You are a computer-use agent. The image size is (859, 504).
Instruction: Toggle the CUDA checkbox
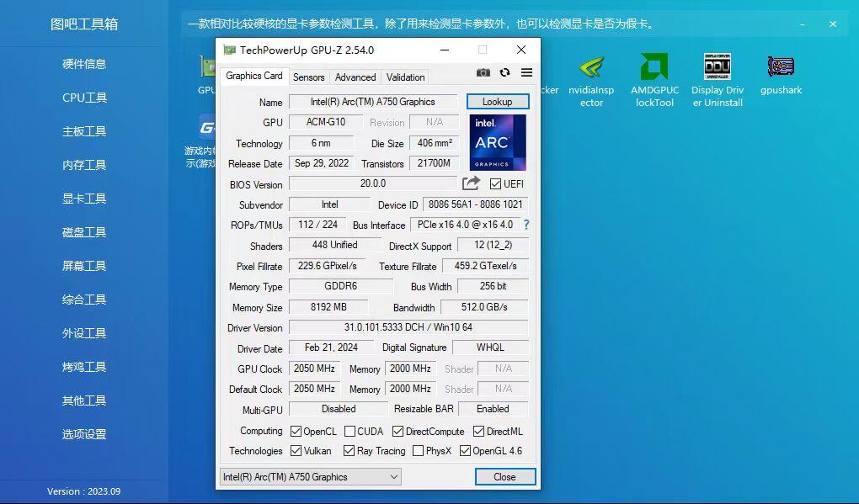click(349, 431)
